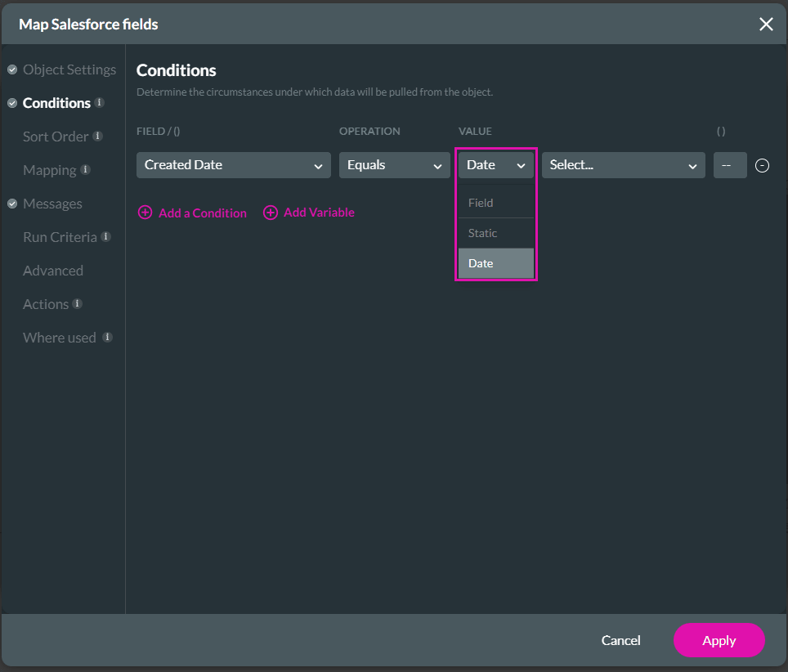This screenshot has width=788, height=672.
Task: Remove the Created Date condition row
Action: click(762, 165)
